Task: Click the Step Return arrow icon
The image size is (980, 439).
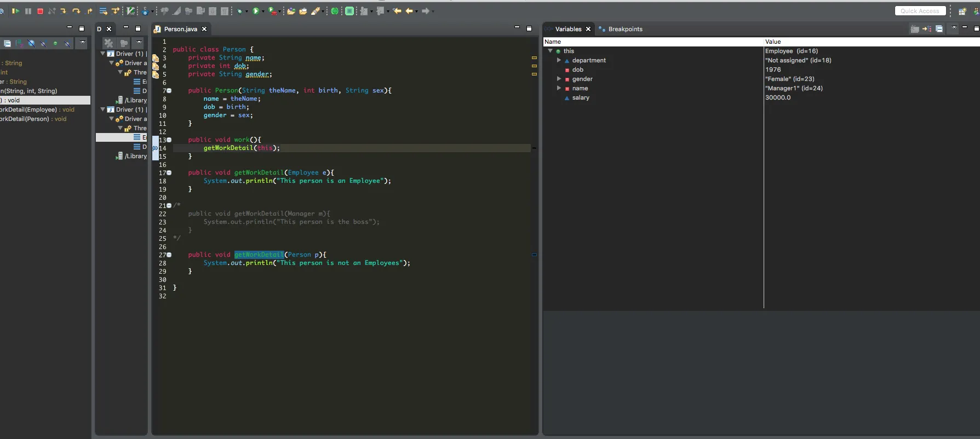Action: coord(90,11)
